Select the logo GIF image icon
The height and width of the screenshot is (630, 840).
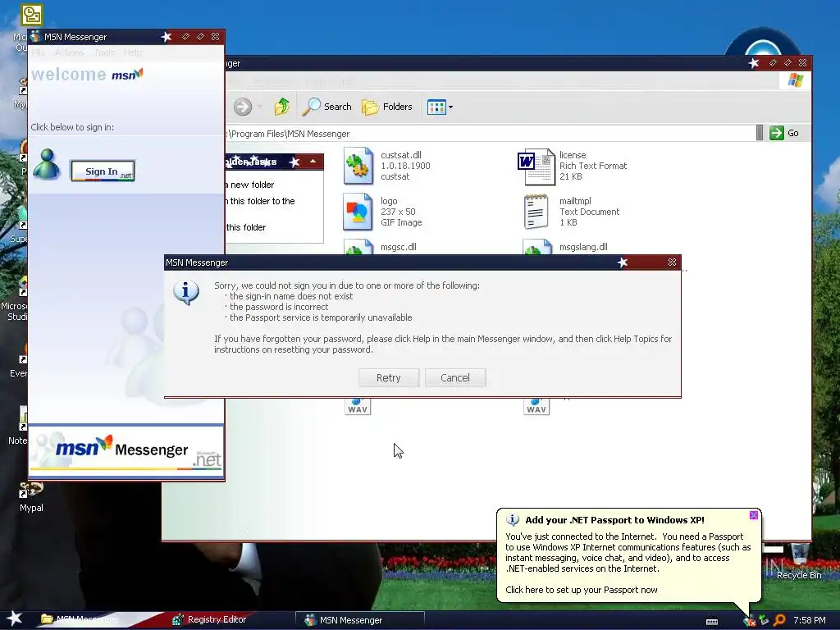point(358,212)
